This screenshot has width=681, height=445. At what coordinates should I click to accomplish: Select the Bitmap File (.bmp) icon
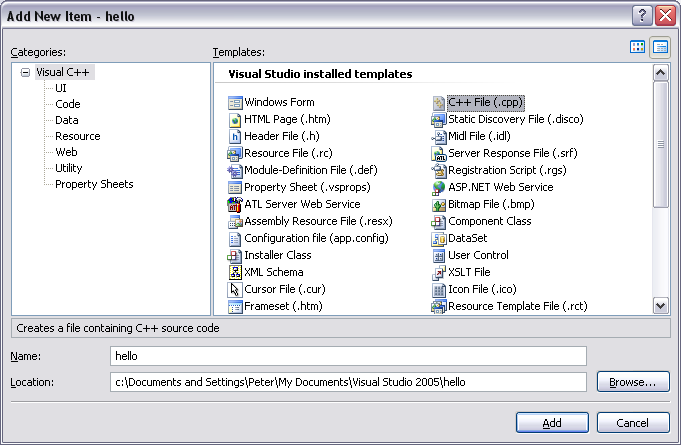439,204
